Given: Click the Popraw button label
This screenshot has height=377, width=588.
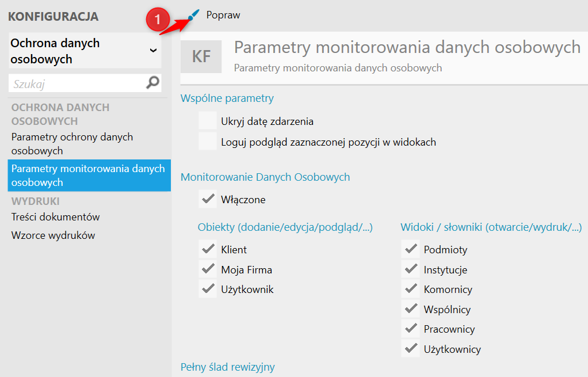Looking at the screenshot, I should coord(223,16).
